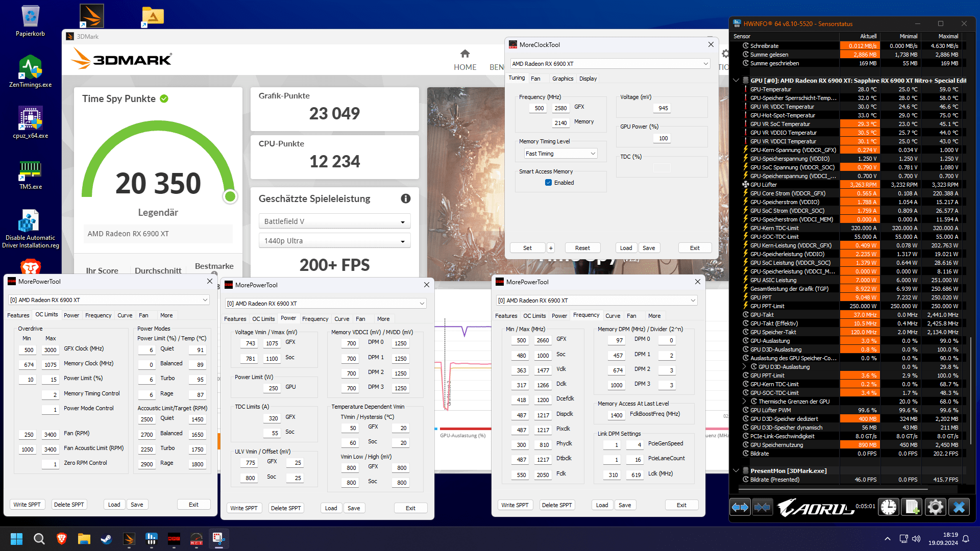Select the 3DMark desktop shortcut icon
This screenshot has height=551, width=980.
92,16
